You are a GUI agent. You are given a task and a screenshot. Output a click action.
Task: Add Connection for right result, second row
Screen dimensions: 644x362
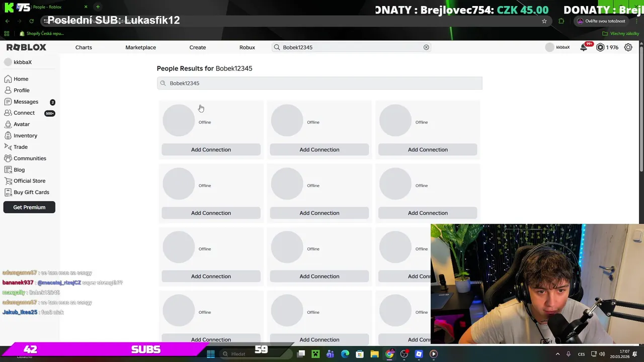428,213
